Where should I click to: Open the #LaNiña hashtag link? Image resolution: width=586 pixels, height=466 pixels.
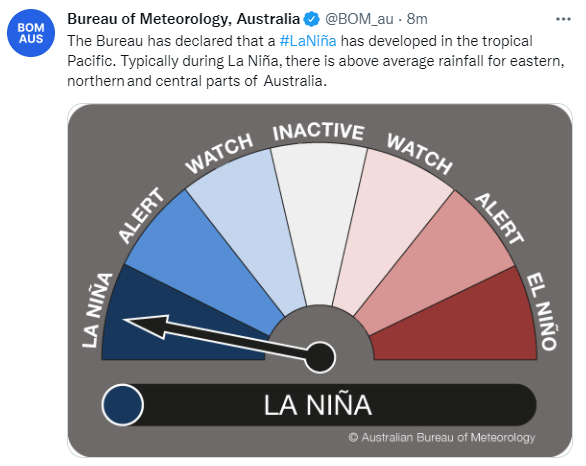(x=308, y=41)
